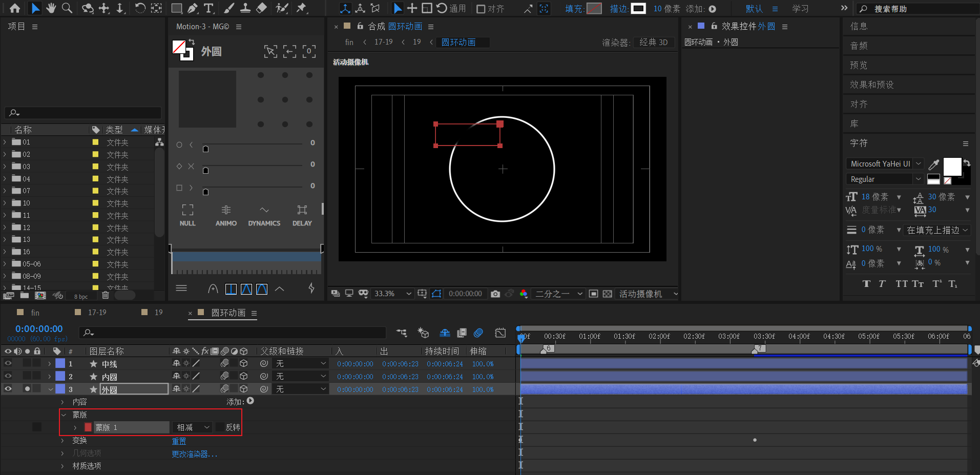Create new folder in project panel
Viewport: 980px width, 475px height.
click(x=24, y=295)
